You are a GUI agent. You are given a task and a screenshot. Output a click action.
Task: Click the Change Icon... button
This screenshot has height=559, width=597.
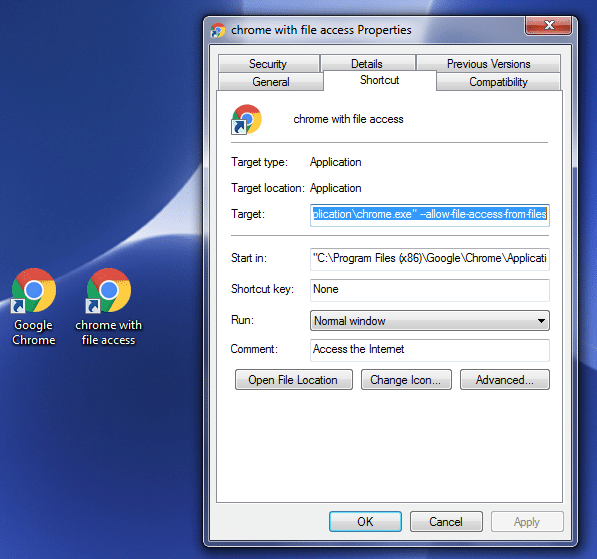point(406,380)
